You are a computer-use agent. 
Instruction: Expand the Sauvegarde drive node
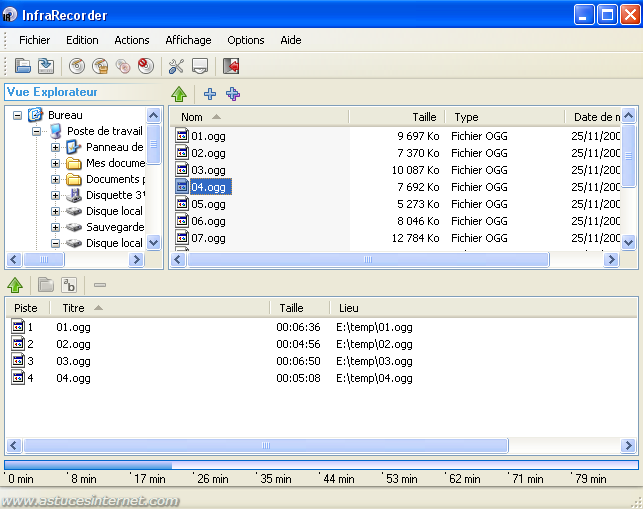[55, 227]
